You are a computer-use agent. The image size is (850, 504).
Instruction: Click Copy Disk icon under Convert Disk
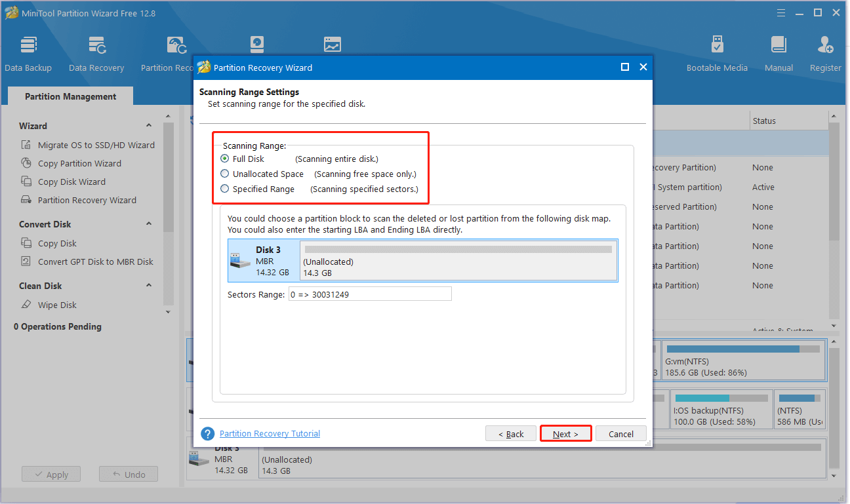point(26,243)
